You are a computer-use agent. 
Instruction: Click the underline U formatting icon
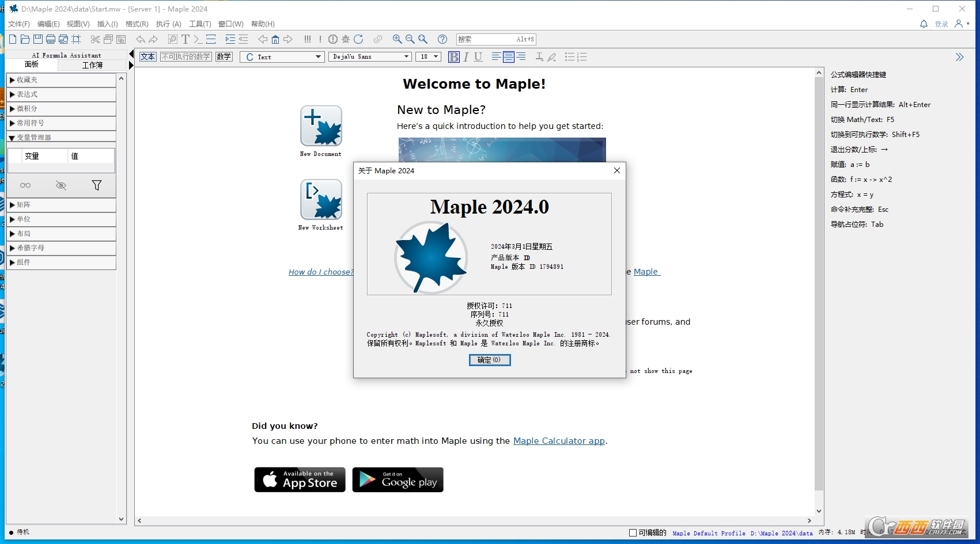(x=478, y=56)
